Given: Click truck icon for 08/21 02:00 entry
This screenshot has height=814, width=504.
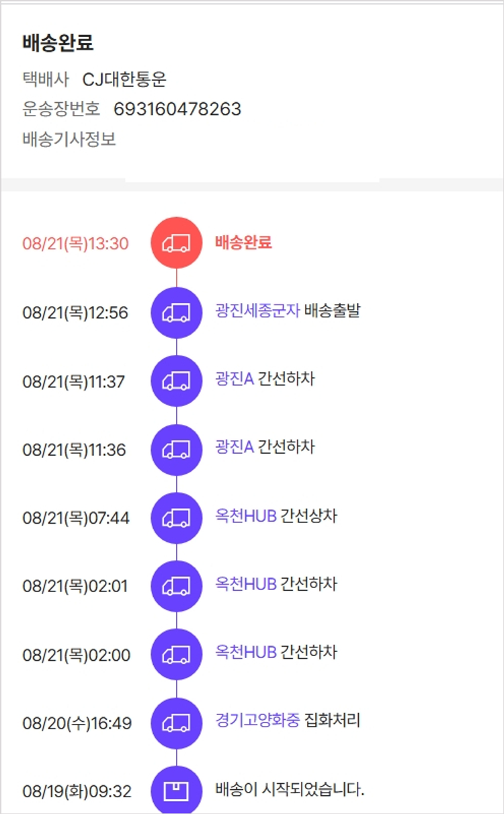Looking at the screenshot, I should 176,655.
